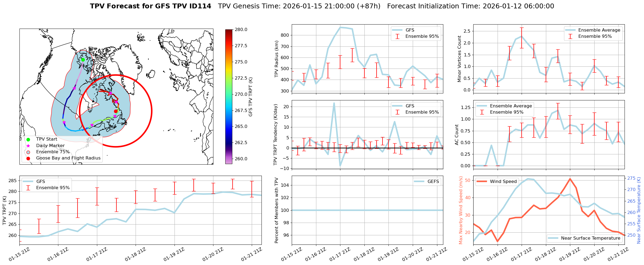Click the southwestern-most magenta star on the track
The image size is (644, 265).
64,122
